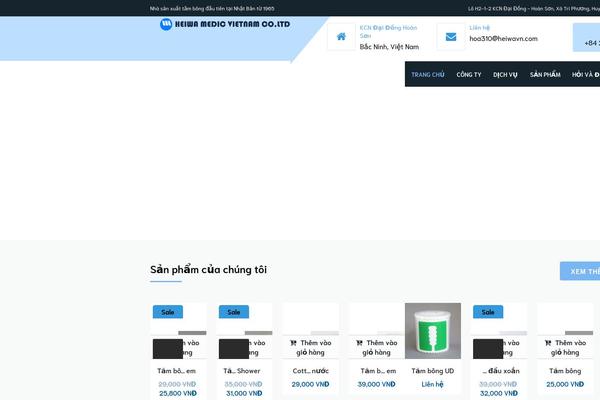Image resolution: width=600 pixels, height=400 pixels.
Task: Click the Sale badge on Tă... Shower
Action: [234, 312]
